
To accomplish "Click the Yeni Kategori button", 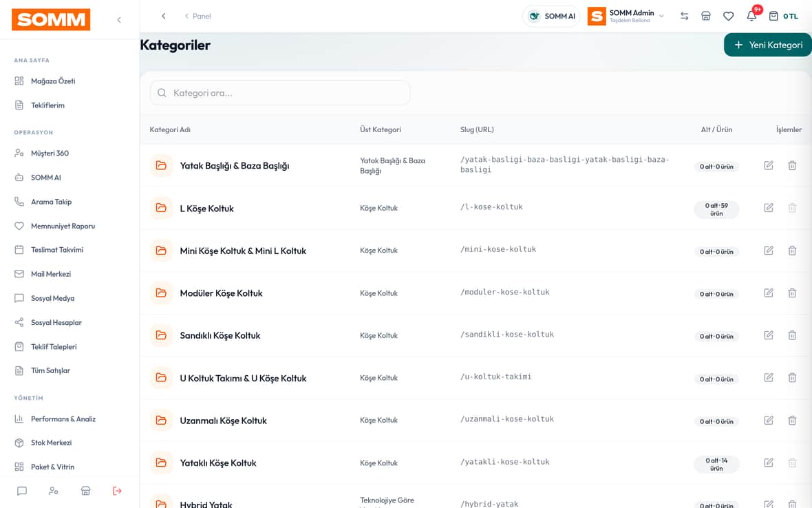I will [768, 45].
